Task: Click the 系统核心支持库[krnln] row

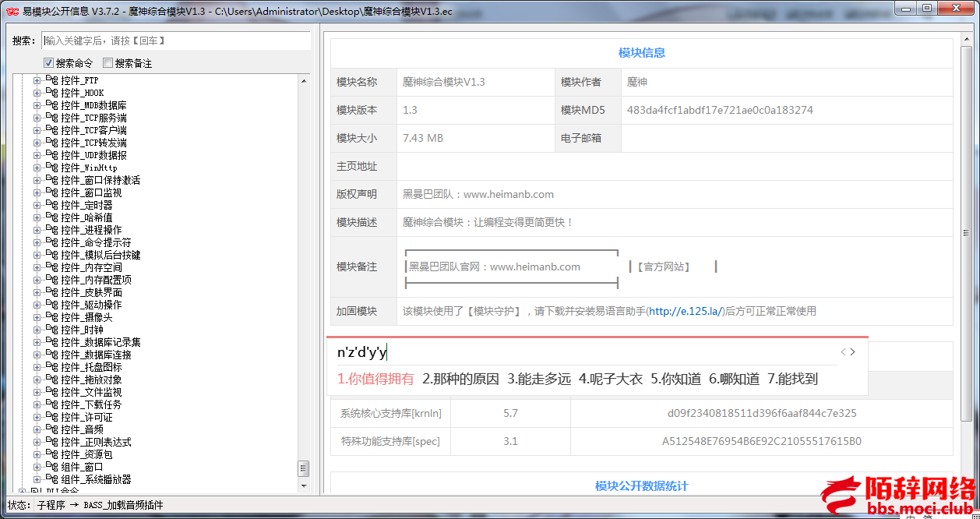Action: (x=641, y=413)
